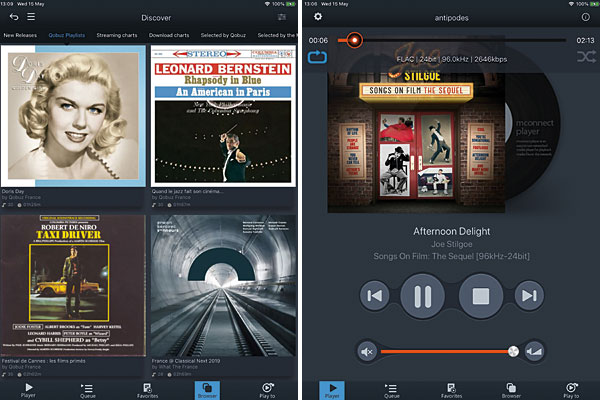This screenshot has height=400, width=600.
Task: Open the tunnel France Classical Next cover
Action: (223, 286)
